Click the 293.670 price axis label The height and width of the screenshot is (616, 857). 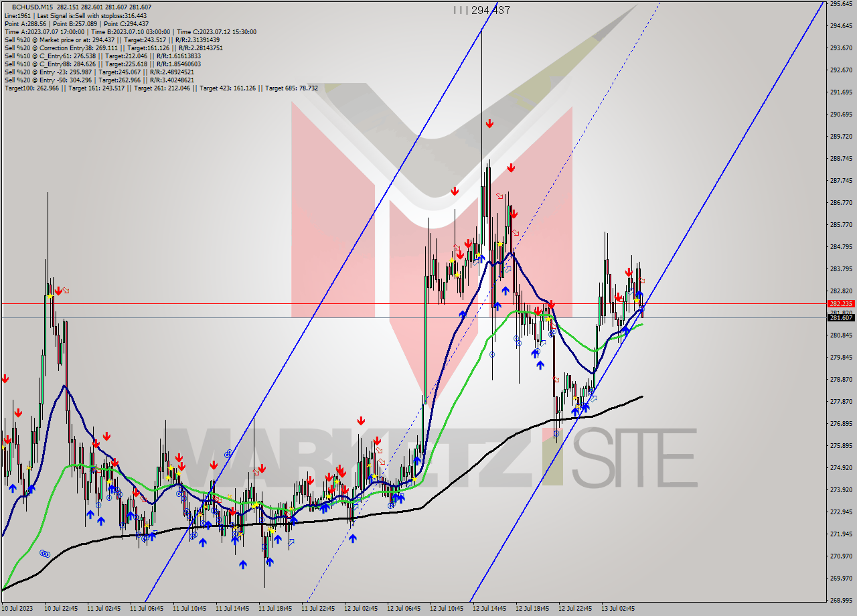842,48
